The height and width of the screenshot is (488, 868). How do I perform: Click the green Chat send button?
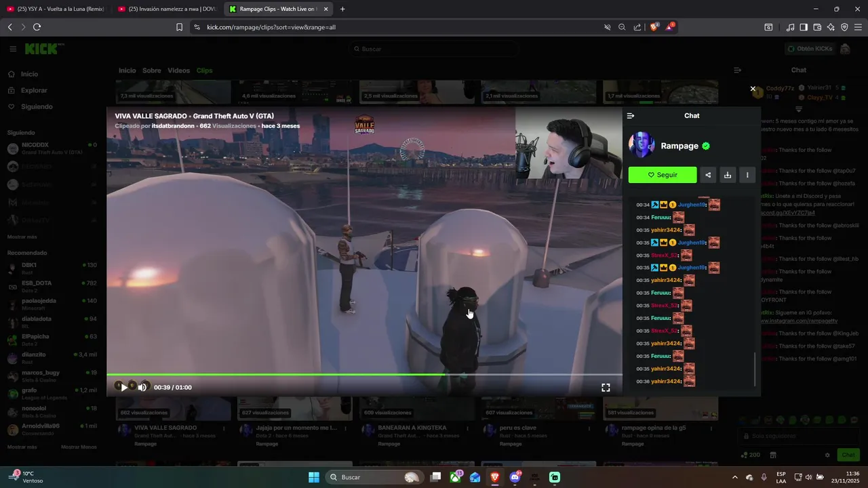click(848, 455)
